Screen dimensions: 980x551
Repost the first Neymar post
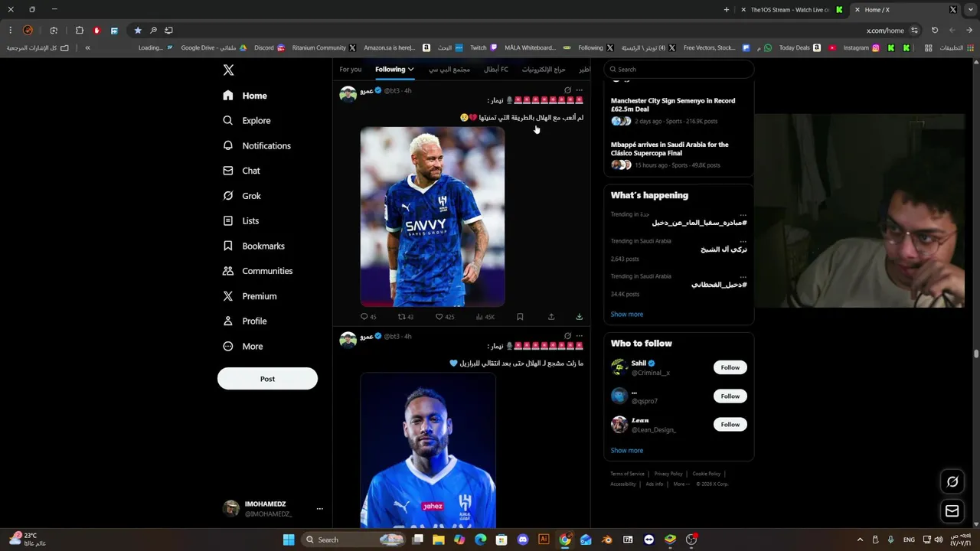(x=405, y=317)
